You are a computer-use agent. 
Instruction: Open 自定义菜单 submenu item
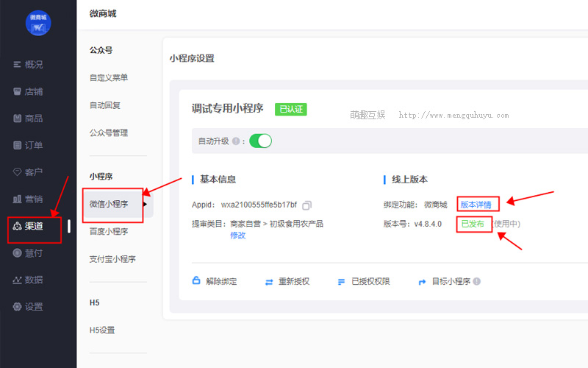coord(109,78)
